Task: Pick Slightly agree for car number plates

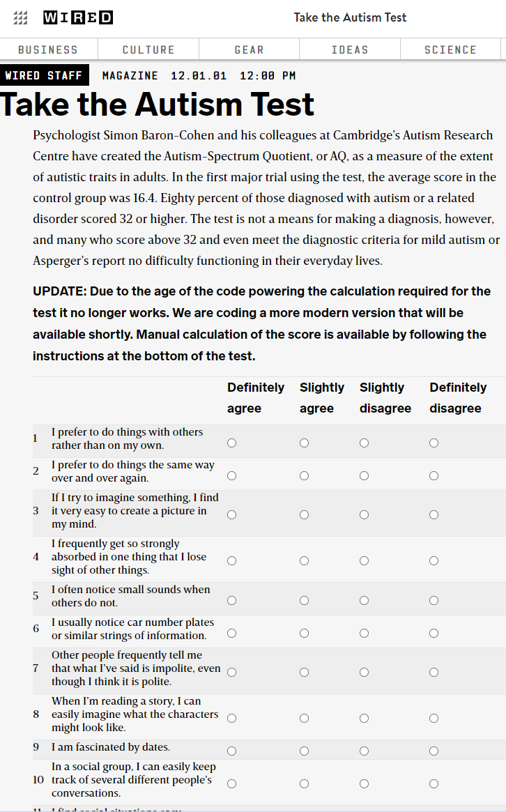Action: pyautogui.click(x=305, y=634)
